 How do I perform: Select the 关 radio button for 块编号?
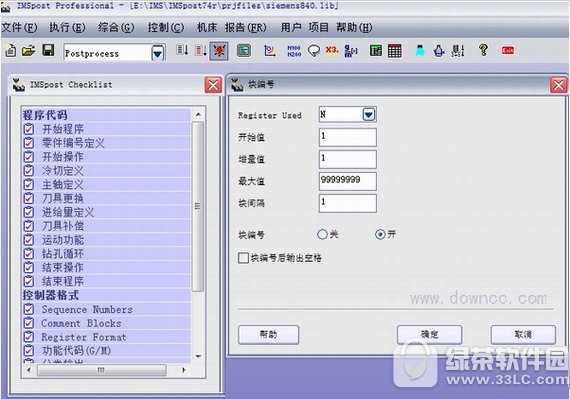[x=322, y=234]
